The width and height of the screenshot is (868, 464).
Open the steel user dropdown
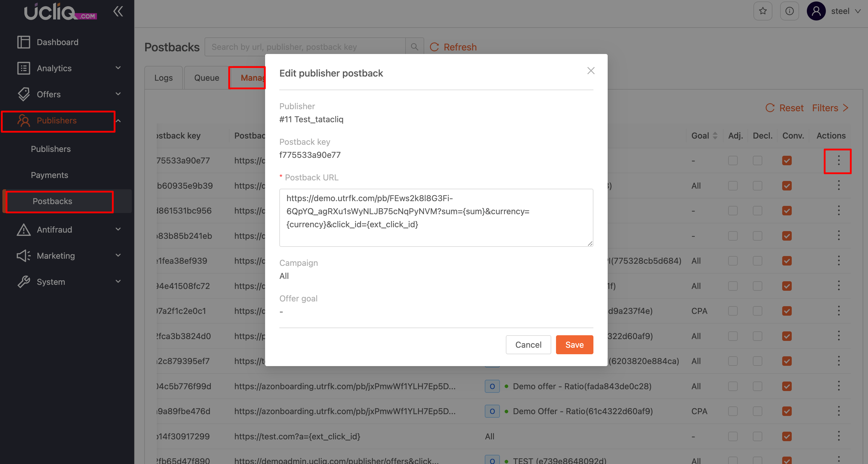pos(845,11)
